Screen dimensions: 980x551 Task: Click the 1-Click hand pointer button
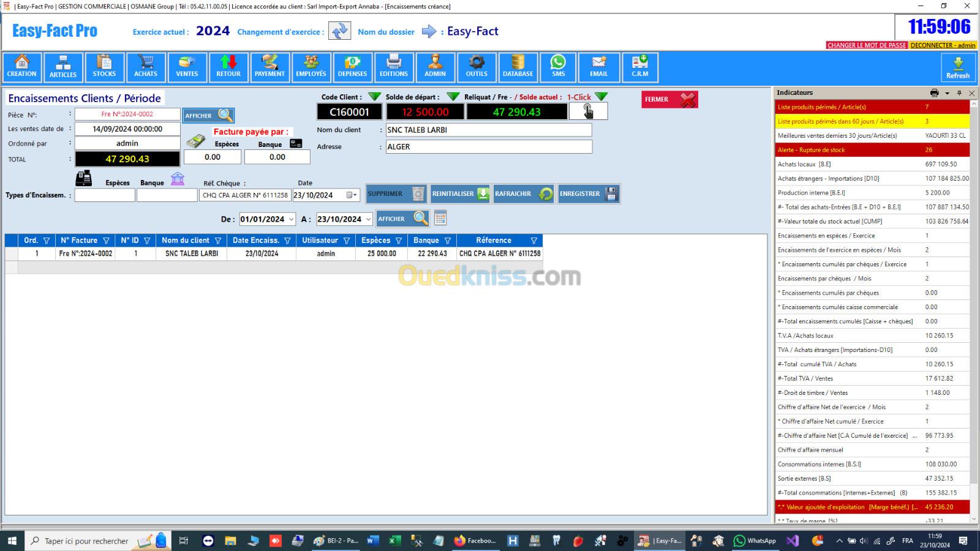[x=588, y=111]
